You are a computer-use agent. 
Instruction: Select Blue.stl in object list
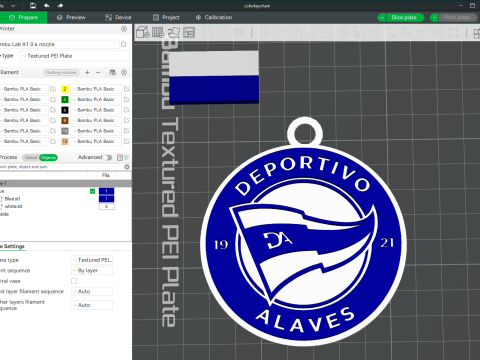(x=12, y=199)
